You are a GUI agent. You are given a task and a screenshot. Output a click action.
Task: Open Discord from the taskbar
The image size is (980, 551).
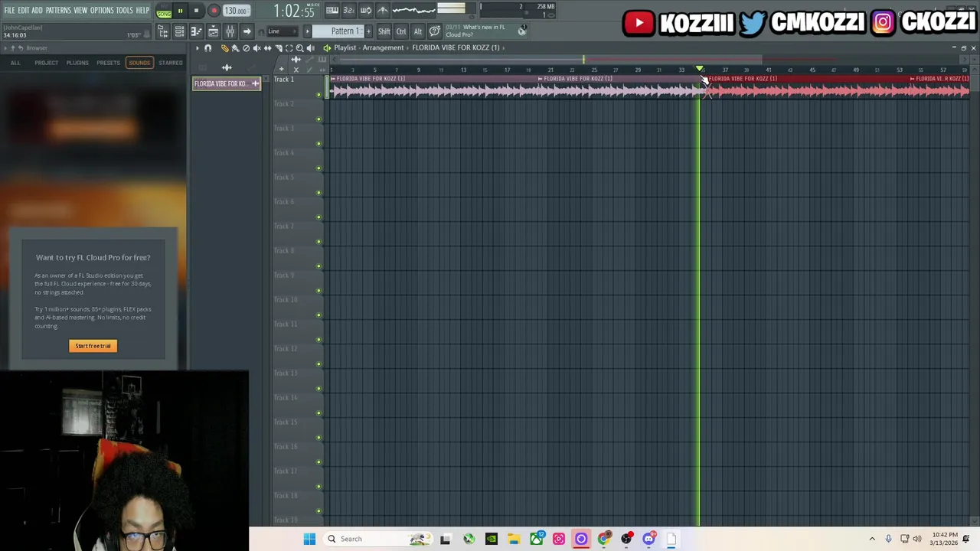coord(648,539)
